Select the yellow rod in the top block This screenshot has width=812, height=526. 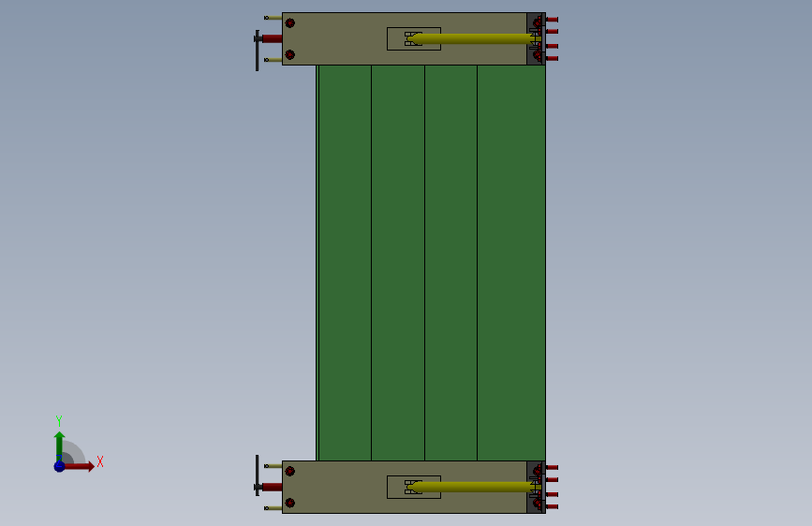click(474, 38)
